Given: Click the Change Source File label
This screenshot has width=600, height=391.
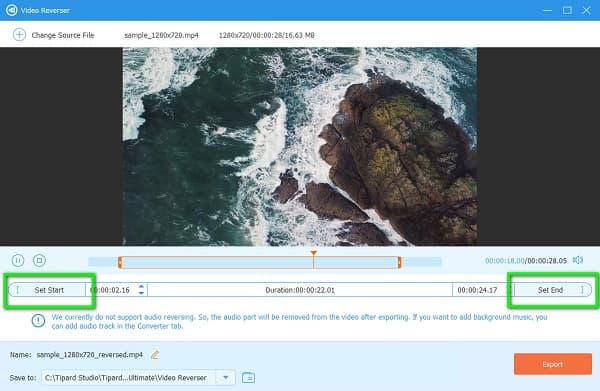Looking at the screenshot, I should point(63,35).
